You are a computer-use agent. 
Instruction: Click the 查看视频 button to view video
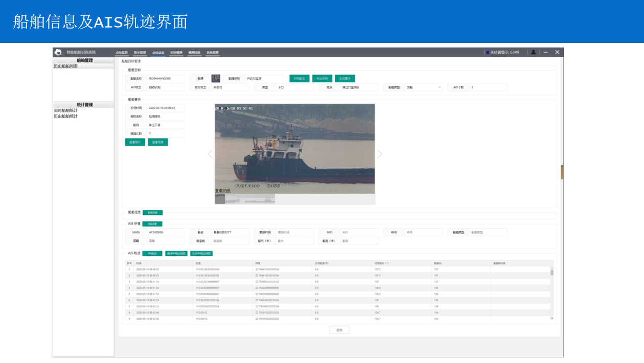[157, 142]
